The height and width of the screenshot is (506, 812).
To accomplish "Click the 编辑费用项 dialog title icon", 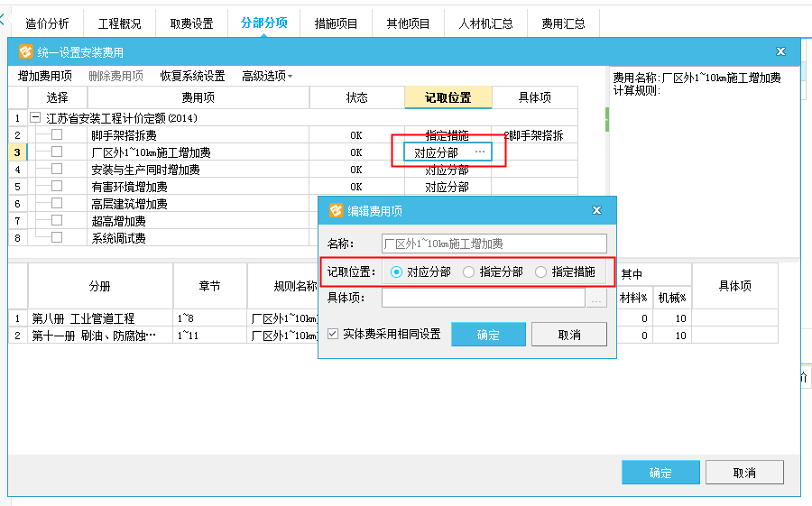I will click(x=335, y=210).
